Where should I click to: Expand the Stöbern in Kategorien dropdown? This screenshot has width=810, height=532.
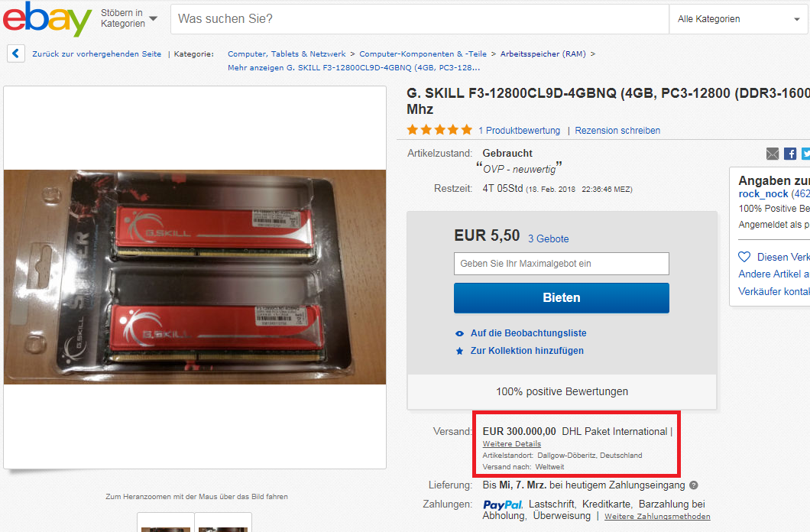pos(129,18)
